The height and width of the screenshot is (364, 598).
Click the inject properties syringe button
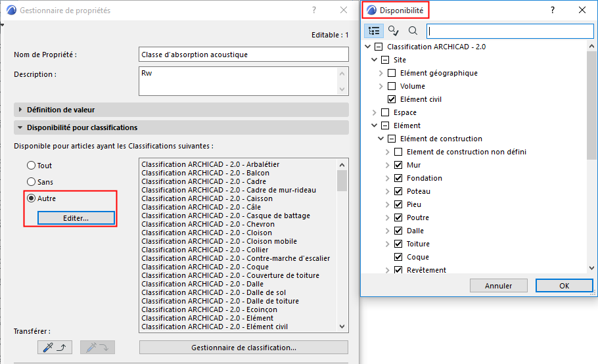tap(97, 347)
